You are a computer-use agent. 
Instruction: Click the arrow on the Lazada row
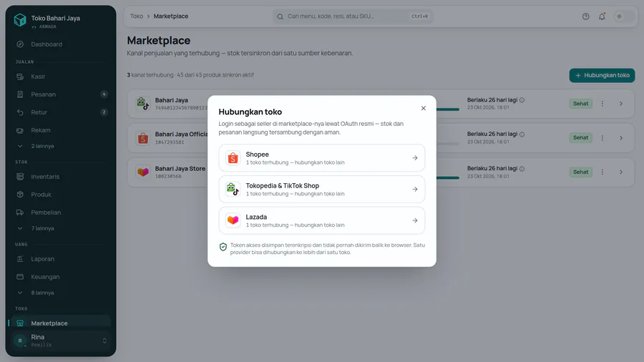point(415,220)
